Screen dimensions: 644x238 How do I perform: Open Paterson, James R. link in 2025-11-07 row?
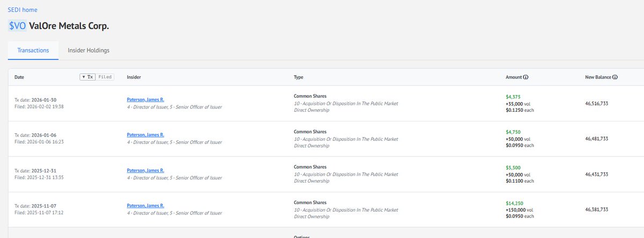point(145,206)
